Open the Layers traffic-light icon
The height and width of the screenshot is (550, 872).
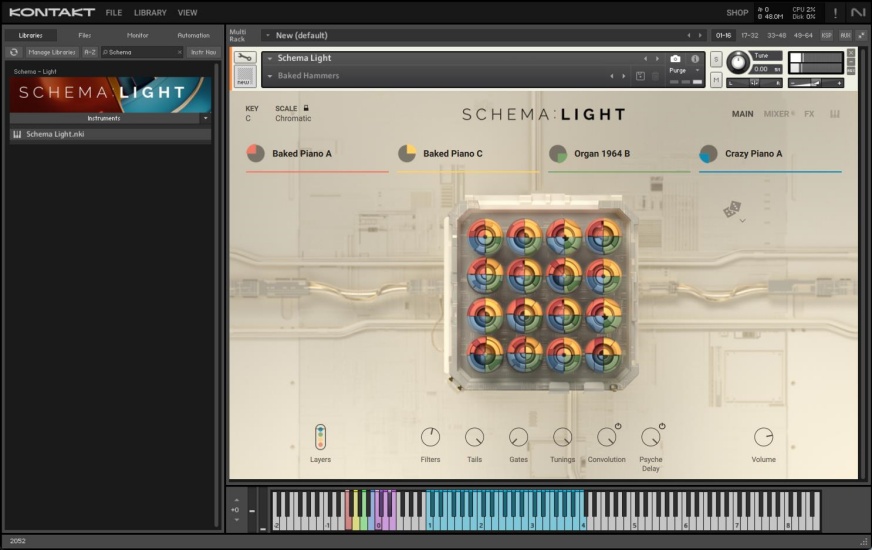coord(320,437)
